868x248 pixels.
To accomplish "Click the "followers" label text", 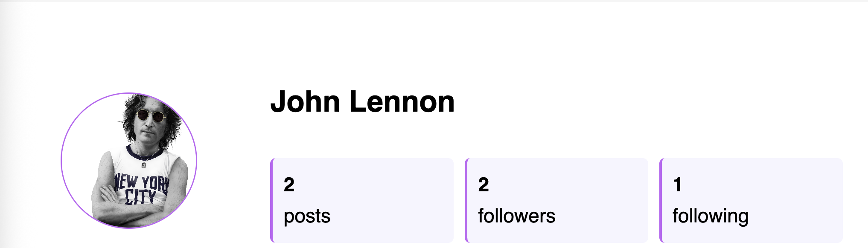I will click(x=516, y=216).
